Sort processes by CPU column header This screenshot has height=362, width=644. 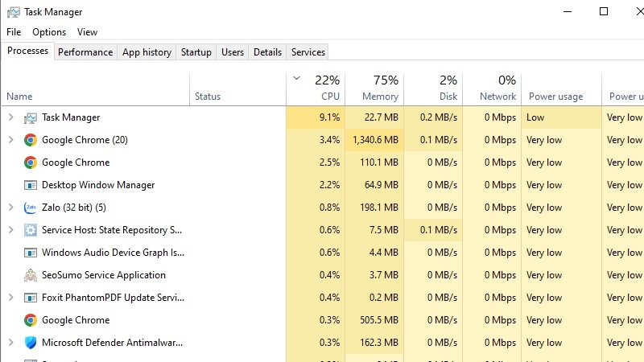tap(316, 89)
